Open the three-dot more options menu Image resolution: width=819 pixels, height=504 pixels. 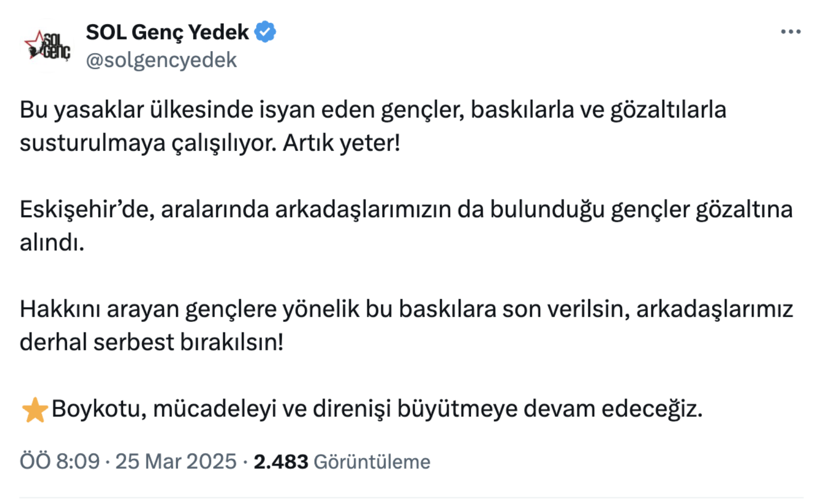click(791, 32)
